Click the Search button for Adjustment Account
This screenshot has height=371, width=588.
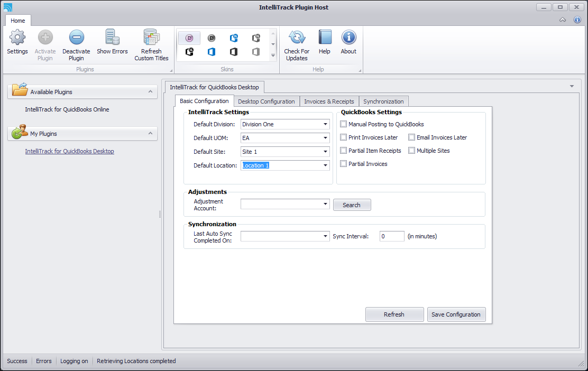(352, 205)
